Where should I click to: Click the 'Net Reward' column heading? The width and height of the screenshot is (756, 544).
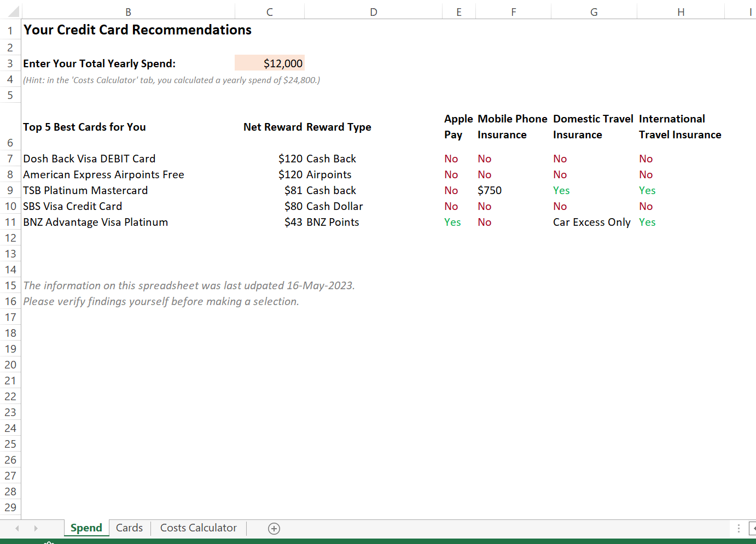pyautogui.click(x=272, y=127)
